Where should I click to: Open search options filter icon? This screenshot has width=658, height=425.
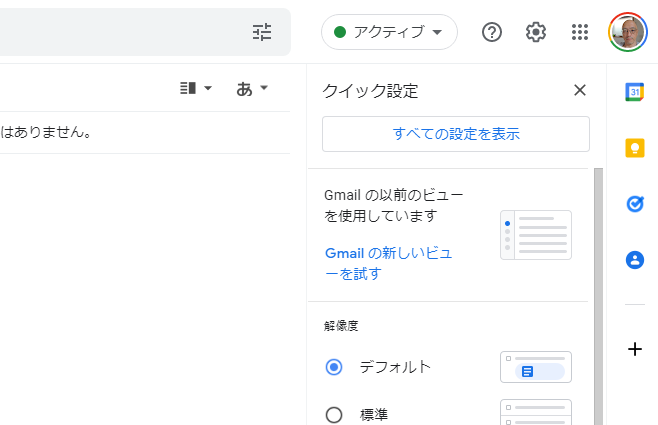tap(262, 32)
